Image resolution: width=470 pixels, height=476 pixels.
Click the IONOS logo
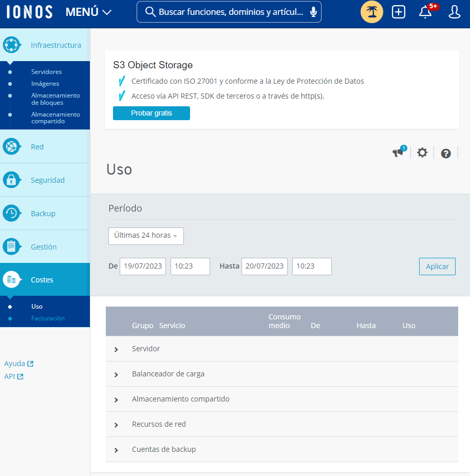29,12
